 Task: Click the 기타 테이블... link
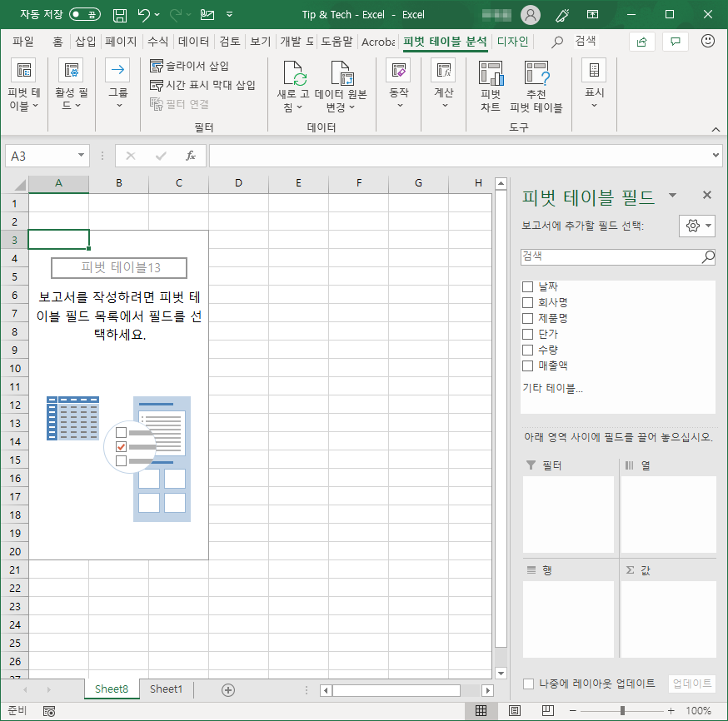coord(552,388)
